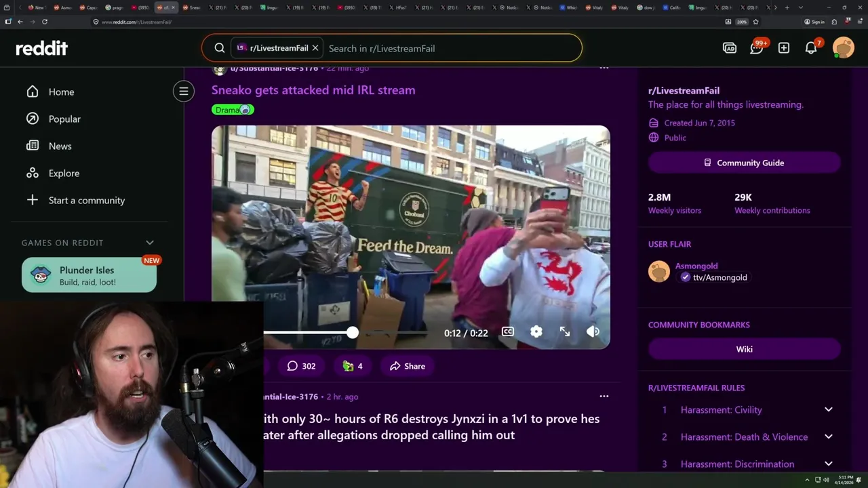Seek using the video progress slider handle
The width and height of the screenshot is (868, 488).
[353, 333]
